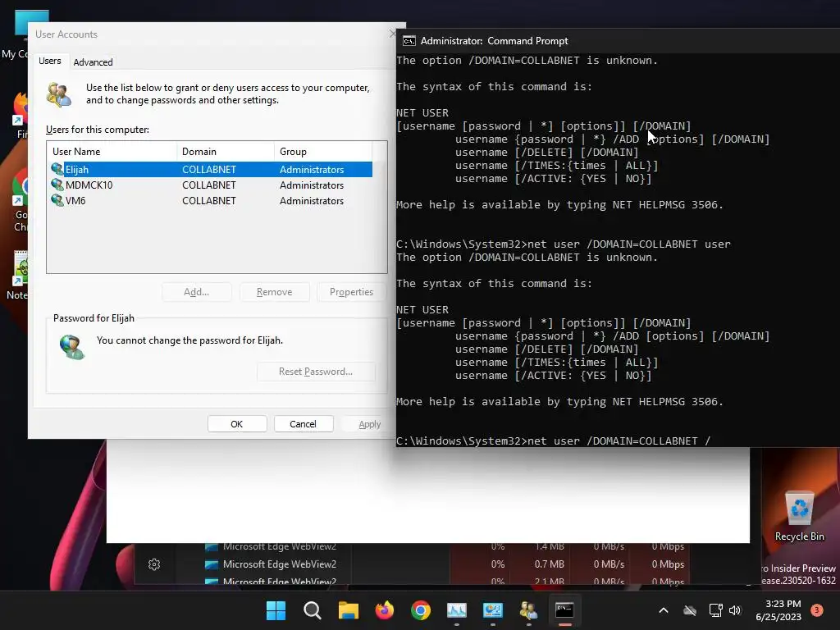Image resolution: width=840 pixels, height=630 pixels.
Task: Switch to the Advanced tab
Action: 94,62
